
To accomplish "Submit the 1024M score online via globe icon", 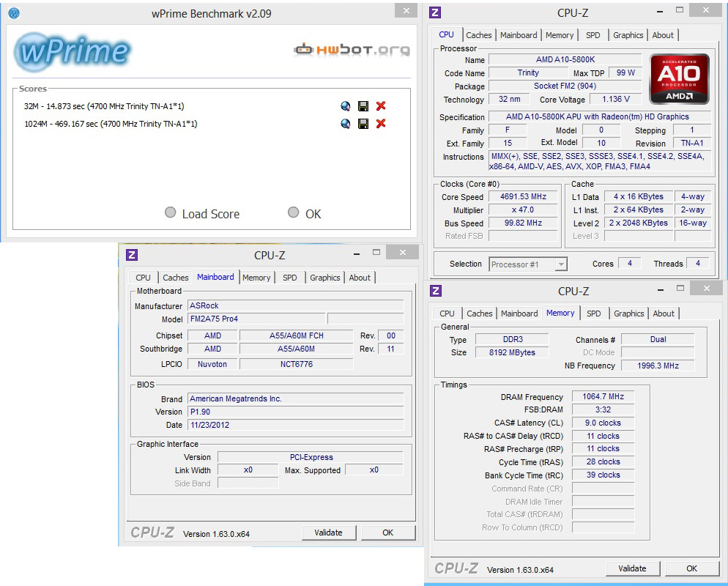I will click(x=345, y=124).
